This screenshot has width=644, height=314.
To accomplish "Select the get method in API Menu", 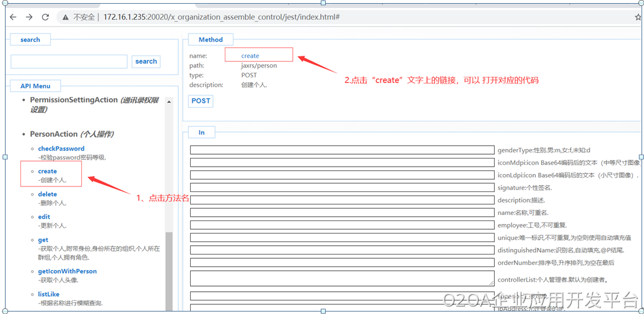I will tap(43, 240).
